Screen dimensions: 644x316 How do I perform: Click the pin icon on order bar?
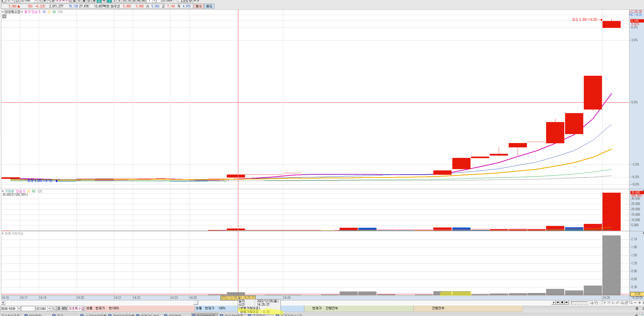tap(637, 309)
